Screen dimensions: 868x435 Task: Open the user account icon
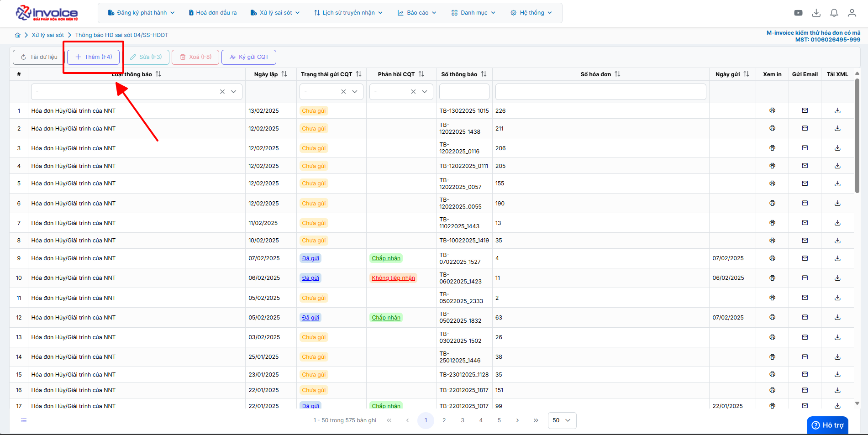(x=852, y=13)
